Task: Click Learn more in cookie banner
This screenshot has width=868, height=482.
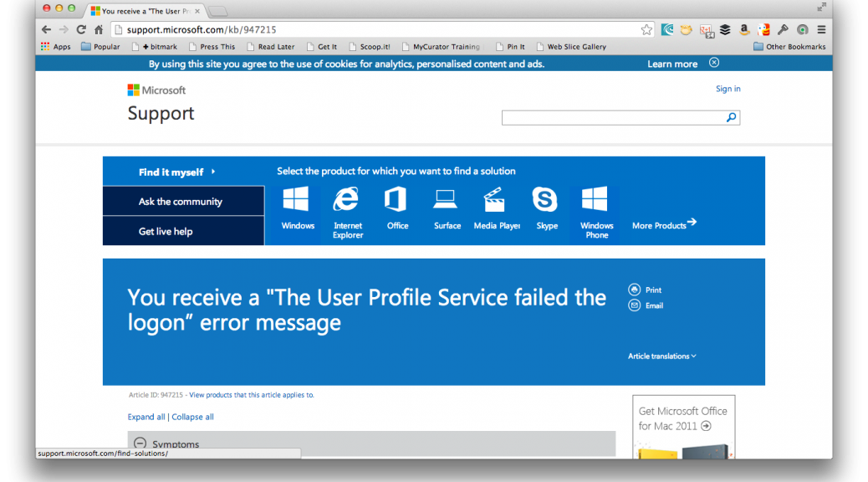Action: 672,64
